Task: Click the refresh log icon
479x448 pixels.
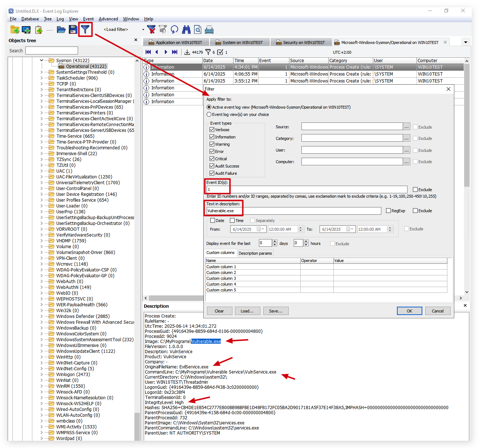Action: [x=174, y=29]
